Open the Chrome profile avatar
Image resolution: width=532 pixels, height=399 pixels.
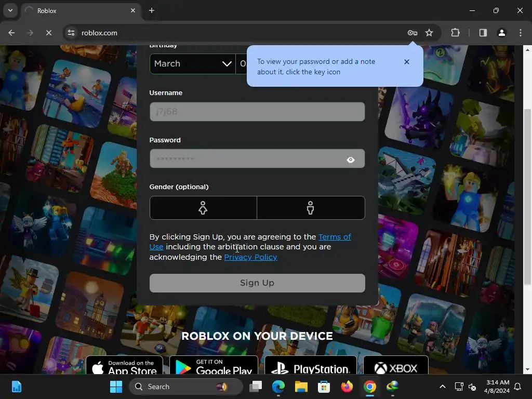pos(502,33)
